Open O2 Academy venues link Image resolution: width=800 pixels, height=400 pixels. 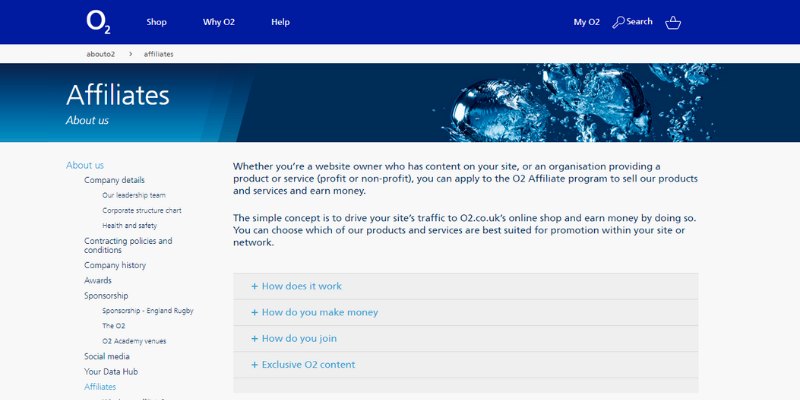(x=134, y=341)
